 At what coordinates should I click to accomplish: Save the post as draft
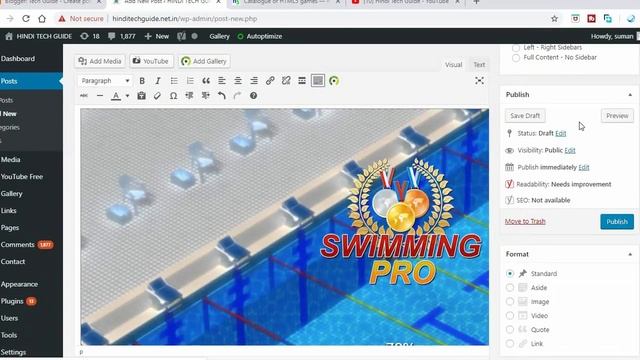pos(525,116)
